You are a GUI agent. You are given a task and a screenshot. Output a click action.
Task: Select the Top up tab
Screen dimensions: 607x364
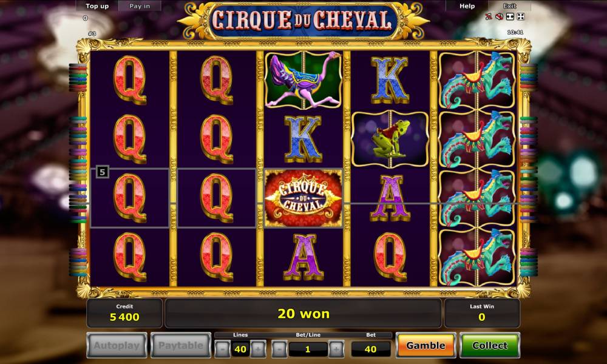click(x=97, y=6)
